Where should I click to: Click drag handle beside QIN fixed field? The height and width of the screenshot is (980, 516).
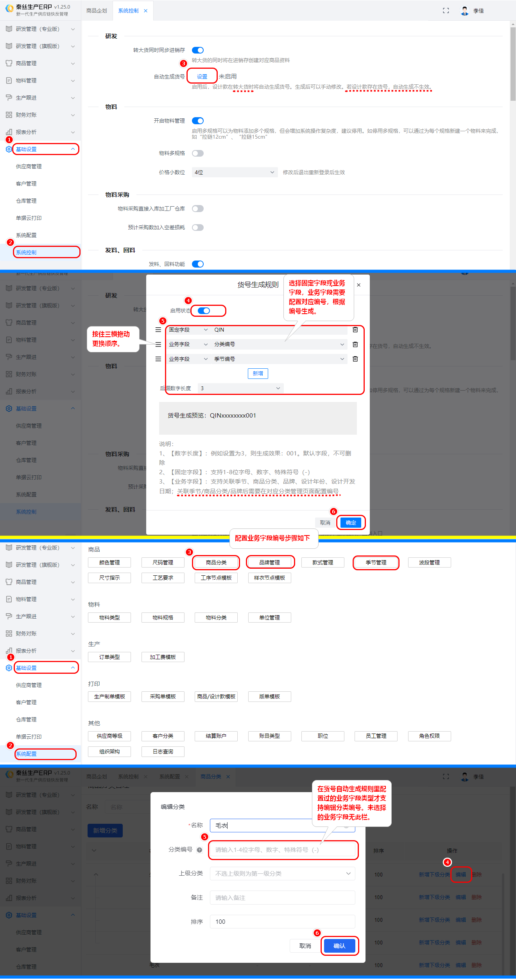(x=158, y=330)
